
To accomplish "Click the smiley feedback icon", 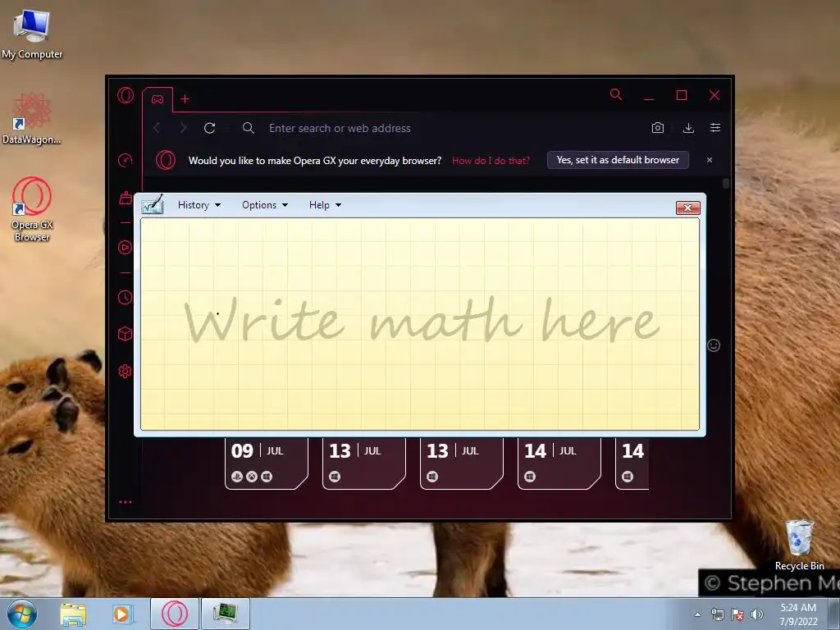I will point(714,345).
